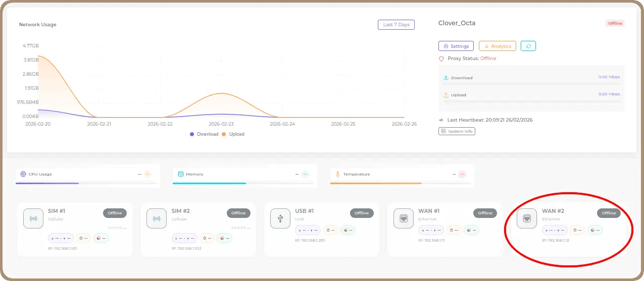Click the WAN #2 data usage cube pill
Screen dimensions: 644x281
(x=595, y=230)
